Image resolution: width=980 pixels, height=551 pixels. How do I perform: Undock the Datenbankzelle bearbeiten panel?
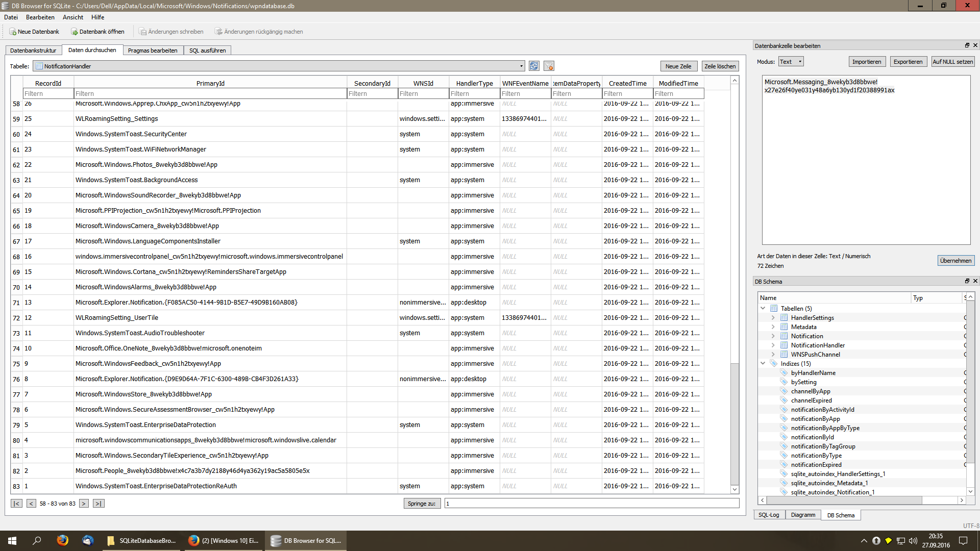(967, 45)
